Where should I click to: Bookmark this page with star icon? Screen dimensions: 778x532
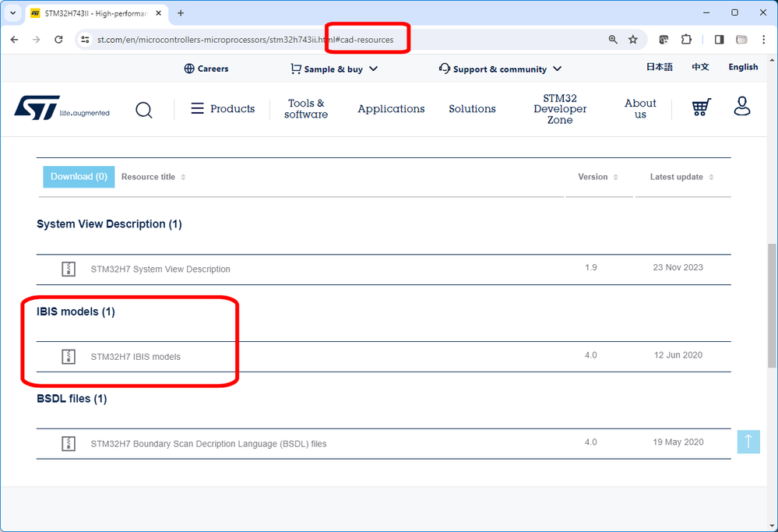[x=632, y=40]
